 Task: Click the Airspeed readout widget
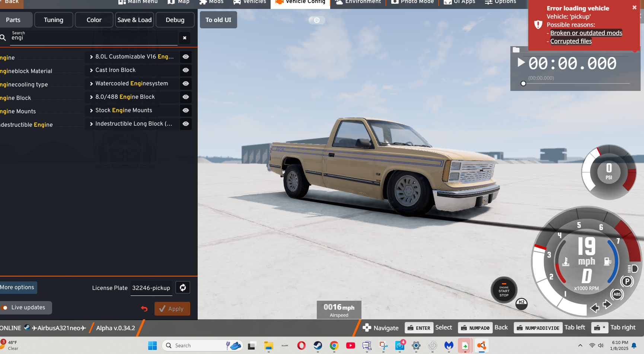pyautogui.click(x=339, y=310)
